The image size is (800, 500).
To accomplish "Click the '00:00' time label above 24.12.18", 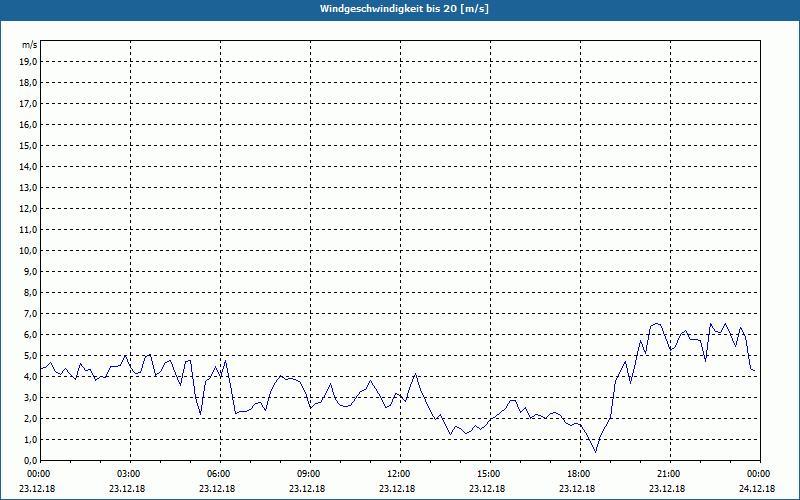I will pyautogui.click(x=758, y=474).
